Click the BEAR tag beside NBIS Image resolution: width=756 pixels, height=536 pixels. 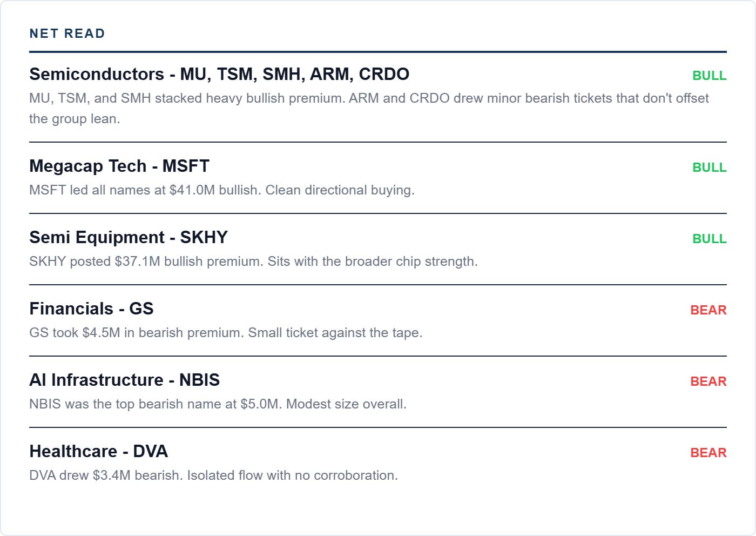click(708, 381)
